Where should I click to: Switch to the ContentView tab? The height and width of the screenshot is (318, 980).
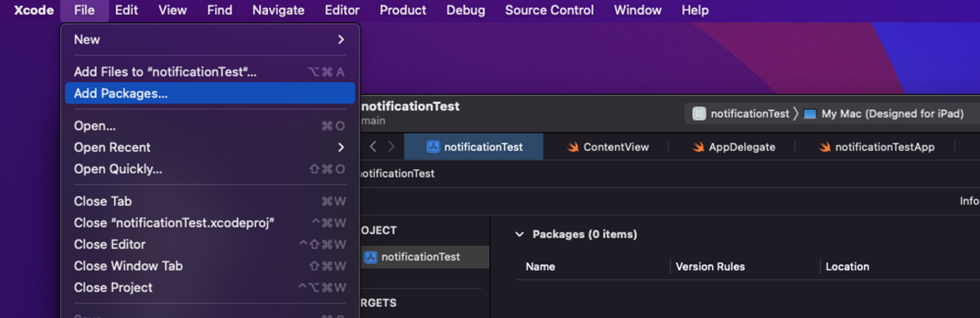pyautogui.click(x=616, y=147)
